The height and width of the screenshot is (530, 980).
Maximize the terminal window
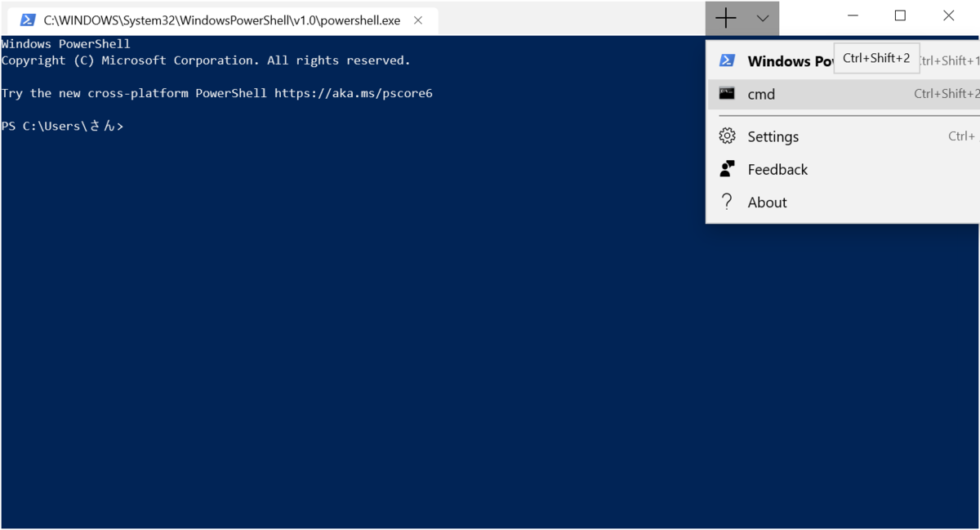coord(900,16)
